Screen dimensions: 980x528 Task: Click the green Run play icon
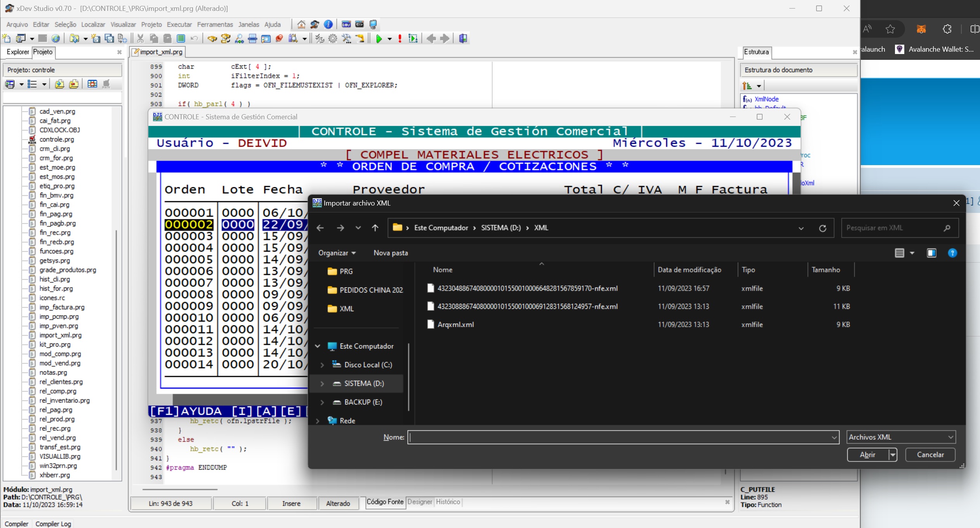click(379, 38)
